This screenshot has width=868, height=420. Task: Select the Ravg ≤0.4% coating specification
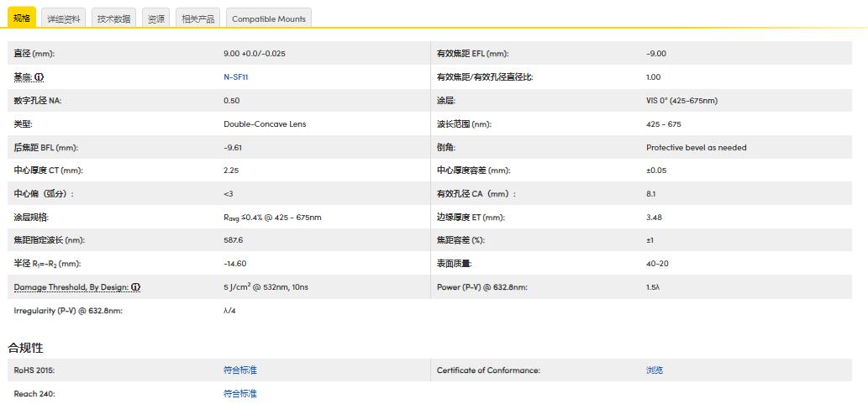pos(272,218)
